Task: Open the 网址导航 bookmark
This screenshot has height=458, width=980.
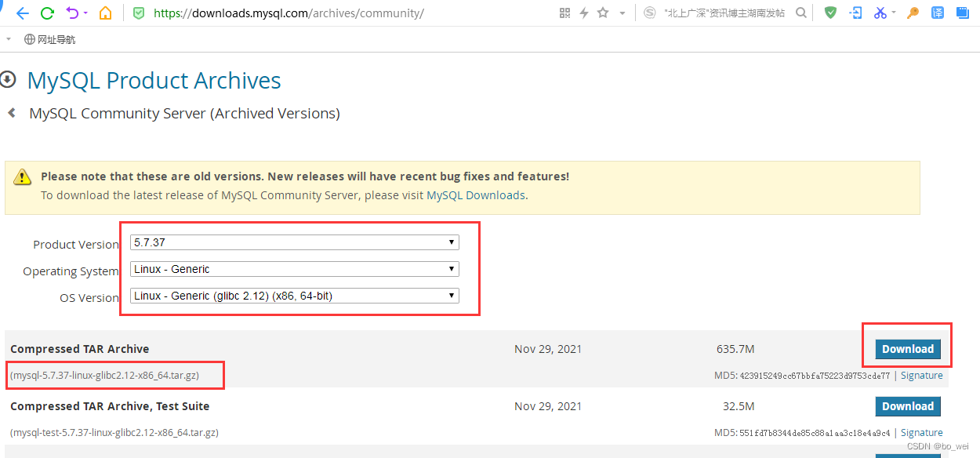Action: [50, 39]
